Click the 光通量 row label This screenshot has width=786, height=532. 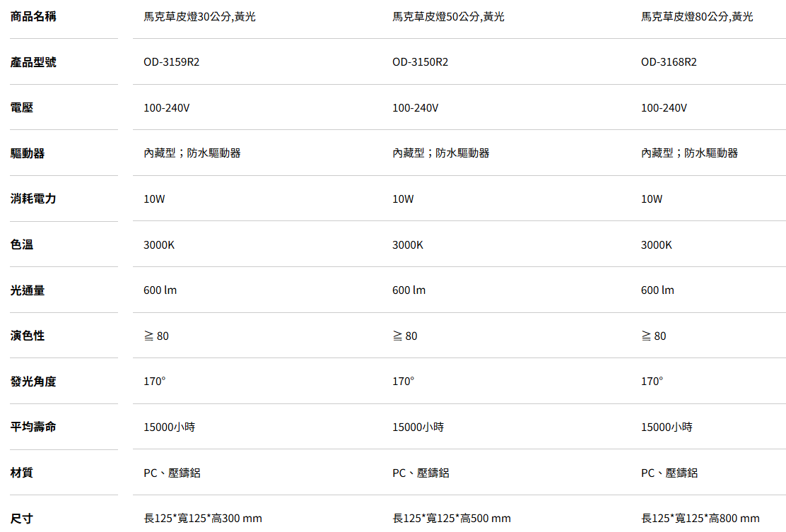pos(28,290)
